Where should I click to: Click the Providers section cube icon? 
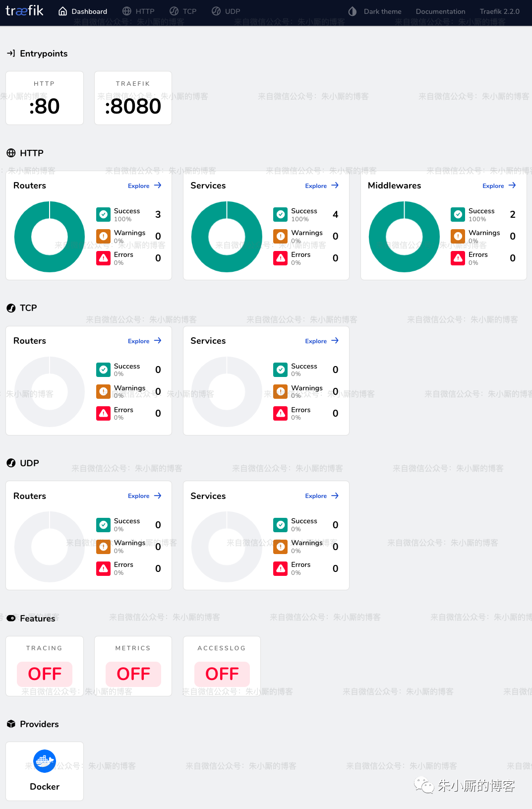(x=11, y=724)
